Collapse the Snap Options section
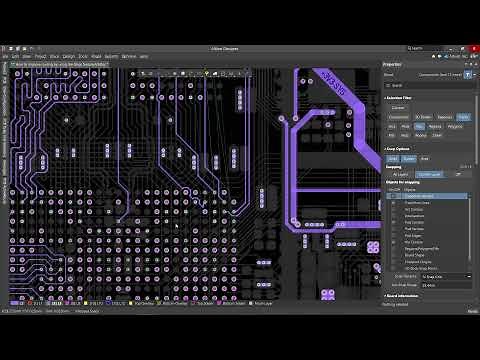This screenshot has width=480, height=360. [x=385, y=149]
